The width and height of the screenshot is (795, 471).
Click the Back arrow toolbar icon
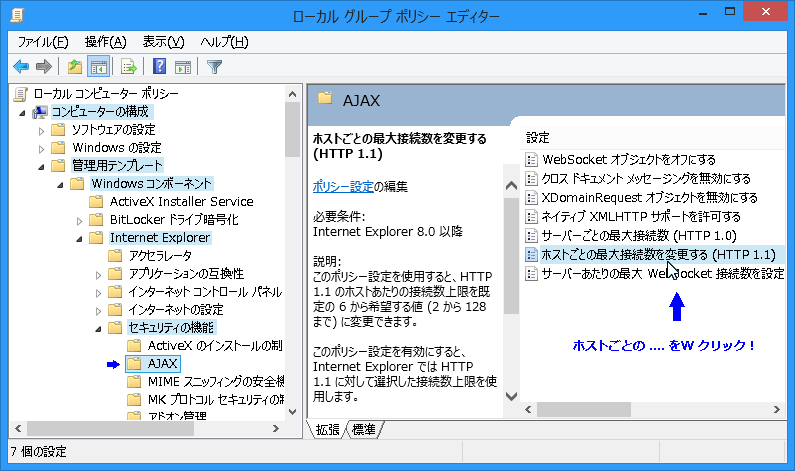[21, 66]
